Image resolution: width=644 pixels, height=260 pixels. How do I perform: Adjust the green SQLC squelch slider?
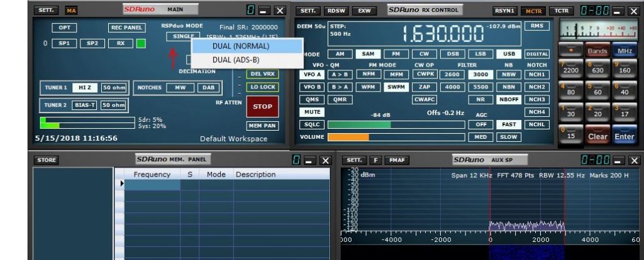point(396,125)
